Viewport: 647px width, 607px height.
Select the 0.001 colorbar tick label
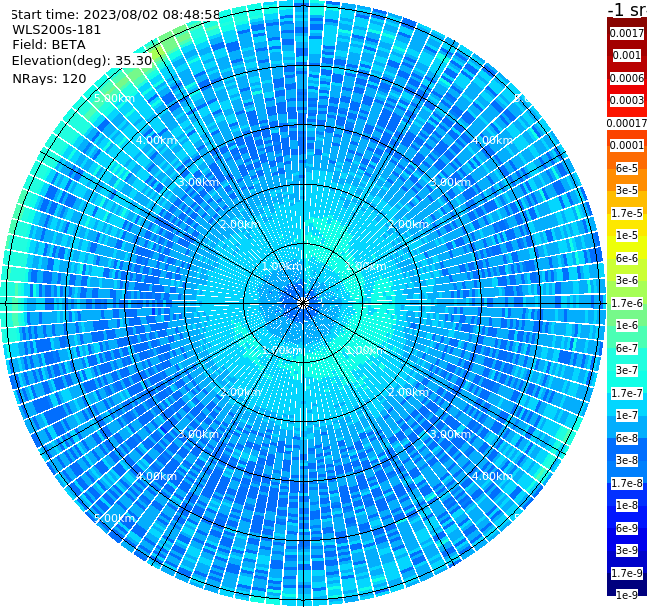[627, 55]
